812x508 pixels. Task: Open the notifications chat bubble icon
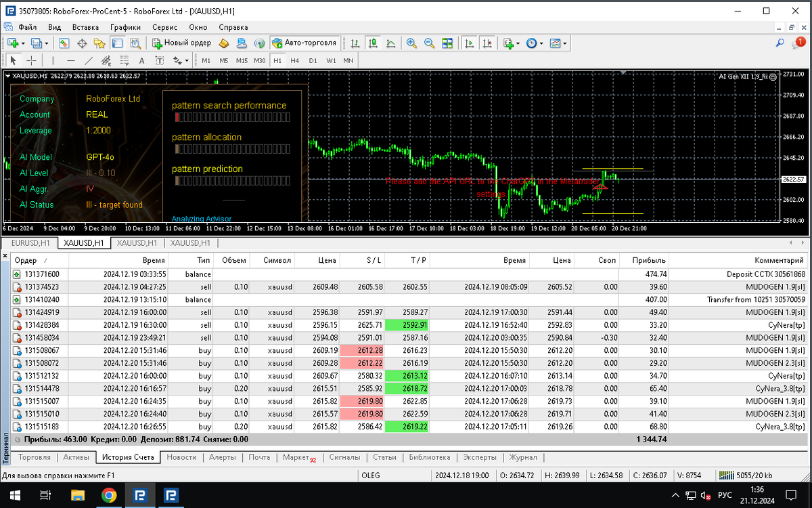[799, 43]
